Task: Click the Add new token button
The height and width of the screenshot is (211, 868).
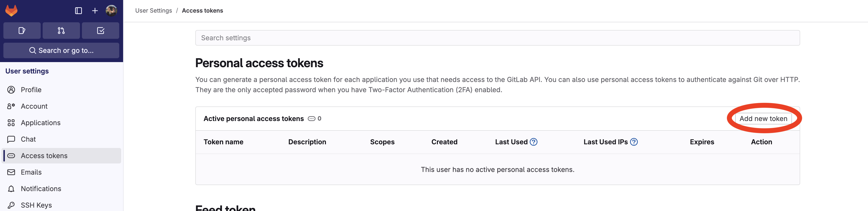Action: coord(763,119)
